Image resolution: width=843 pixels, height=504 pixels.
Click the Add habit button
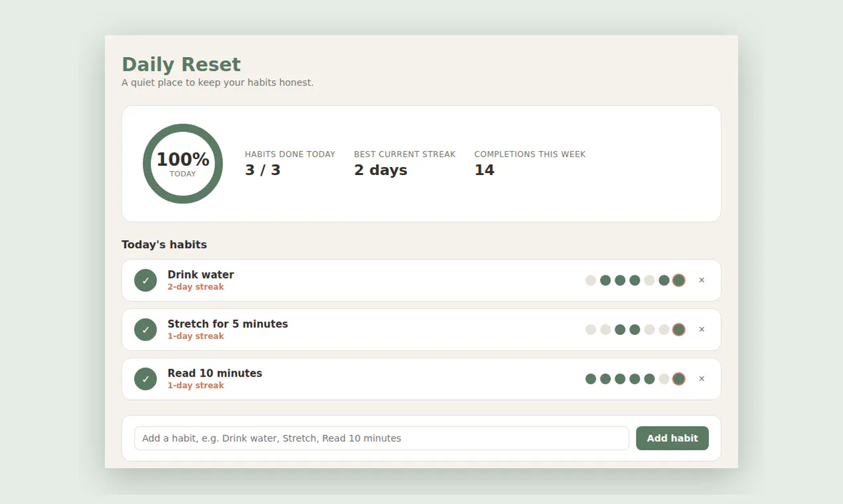coord(672,438)
